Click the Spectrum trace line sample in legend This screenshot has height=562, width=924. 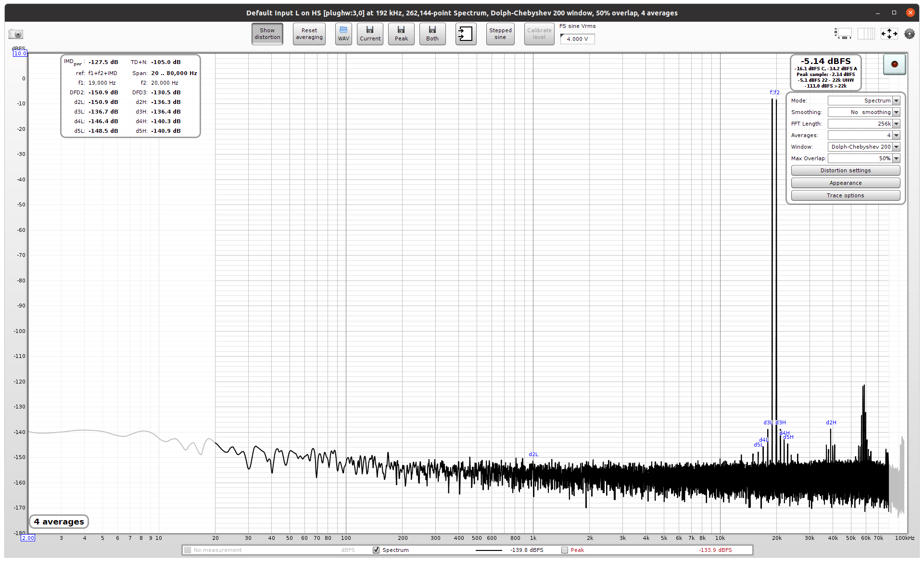[x=489, y=550]
